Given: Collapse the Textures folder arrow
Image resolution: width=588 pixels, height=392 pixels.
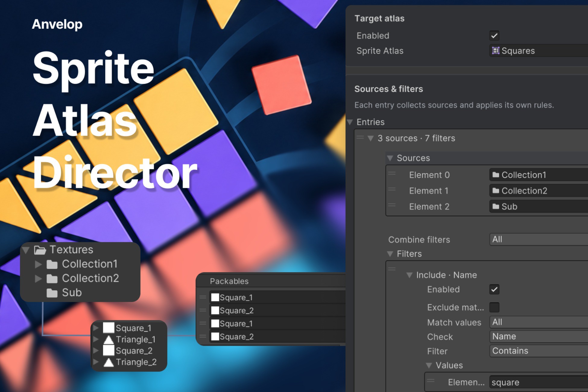Looking at the screenshot, I should point(26,250).
